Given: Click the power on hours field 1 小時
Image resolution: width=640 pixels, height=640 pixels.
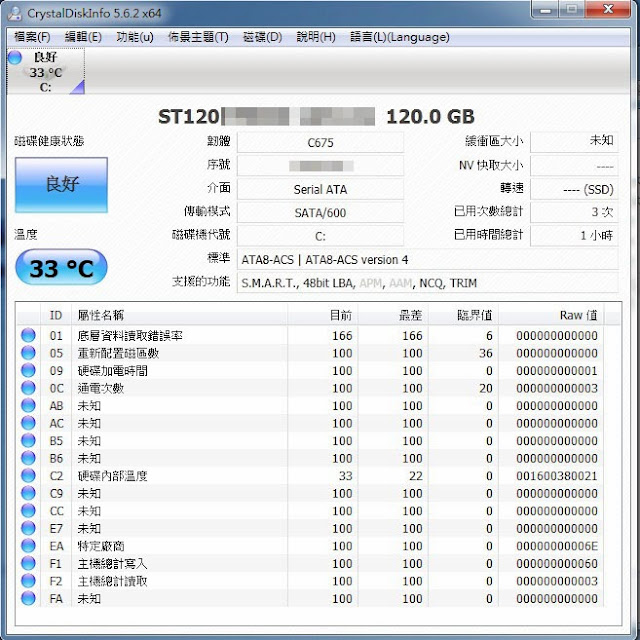Looking at the screenshot, I should point(574,236).
